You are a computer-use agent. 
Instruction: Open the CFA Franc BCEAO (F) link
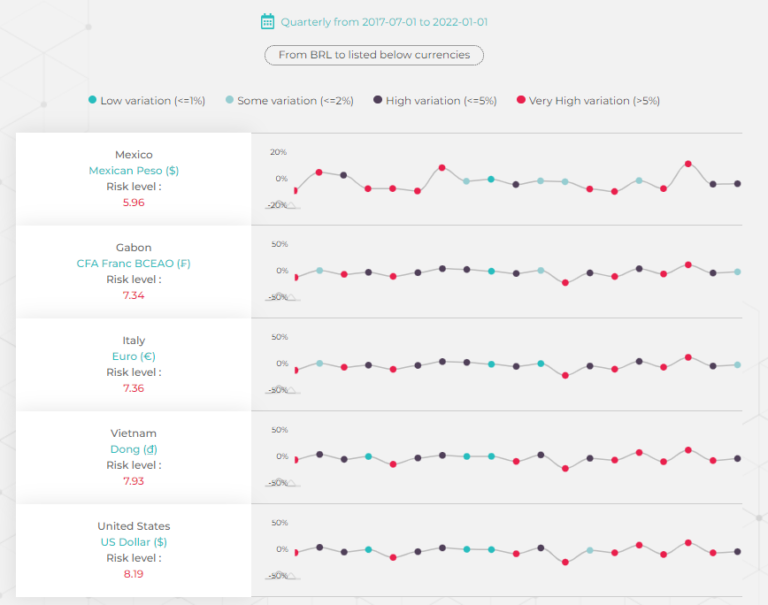click(x=133, y=263)
